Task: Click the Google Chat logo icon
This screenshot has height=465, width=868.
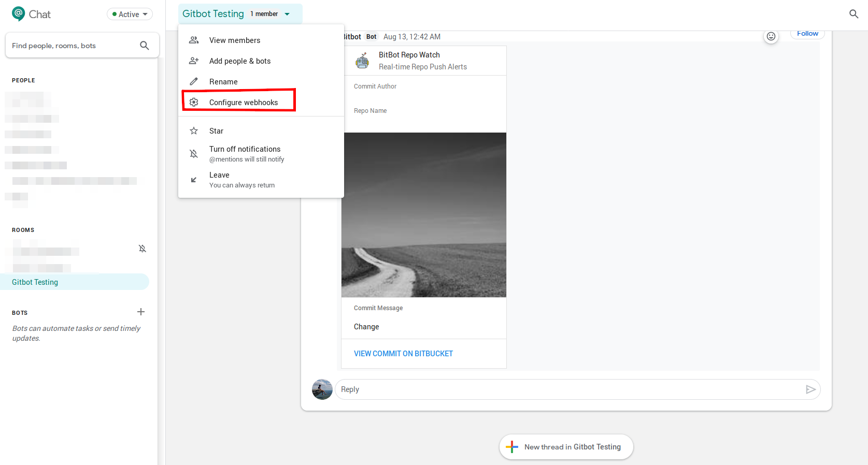Action: 18,14
